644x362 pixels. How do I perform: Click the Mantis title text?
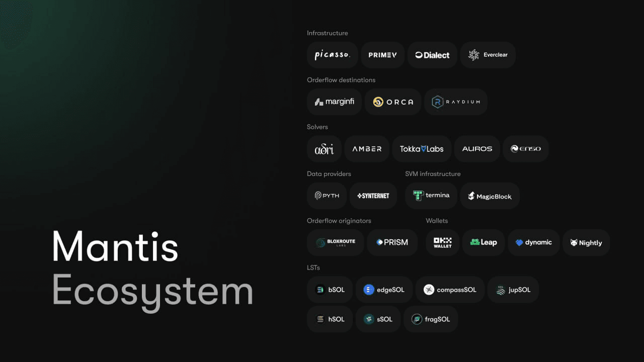point(115,246)
